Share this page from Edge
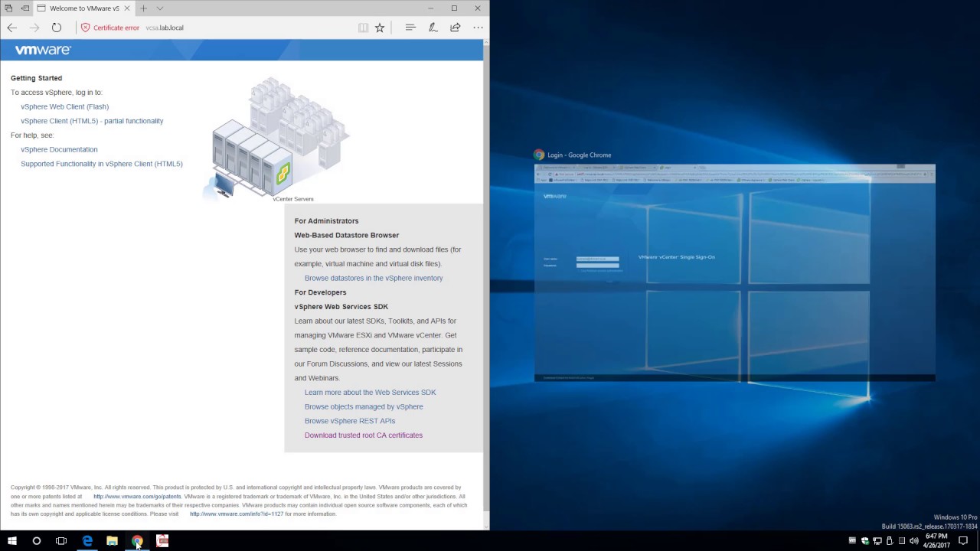The width and height of the screenshot is (980, 551). coord(456,28)
